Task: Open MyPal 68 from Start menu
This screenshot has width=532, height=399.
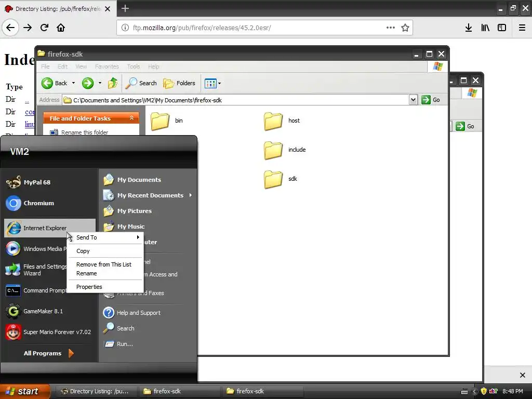Action: click(x=49, y=182)
